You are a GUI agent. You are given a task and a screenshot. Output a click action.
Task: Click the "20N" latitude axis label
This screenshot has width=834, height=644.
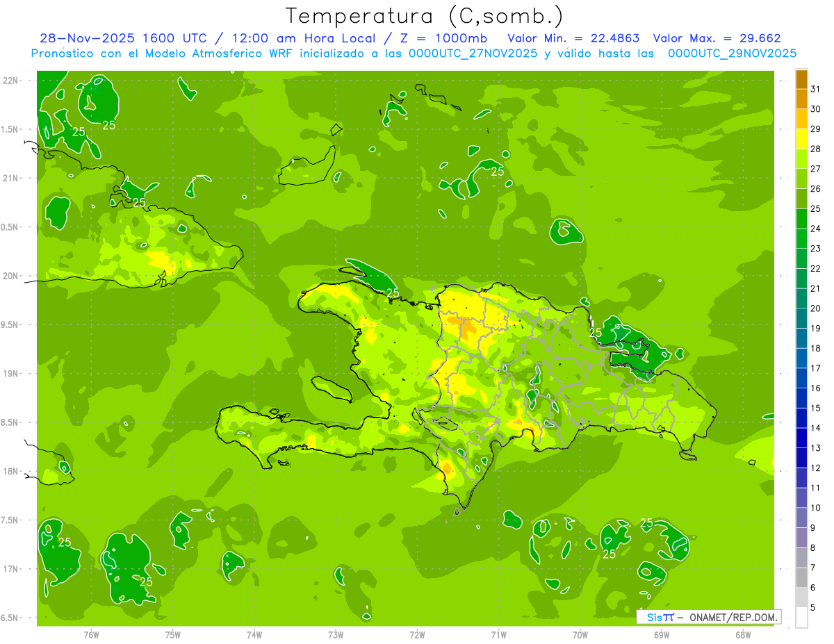pos(10,276)
